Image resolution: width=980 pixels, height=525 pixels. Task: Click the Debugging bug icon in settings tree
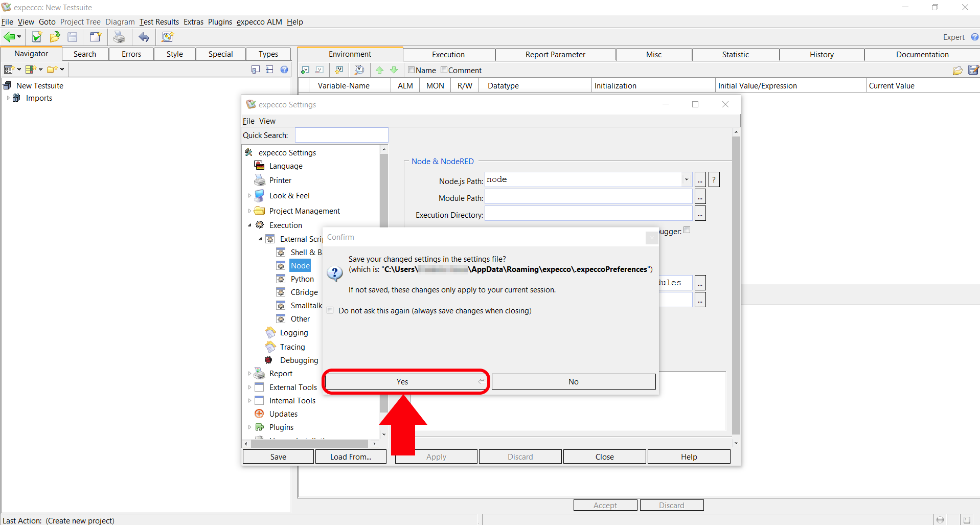point(269,360)
